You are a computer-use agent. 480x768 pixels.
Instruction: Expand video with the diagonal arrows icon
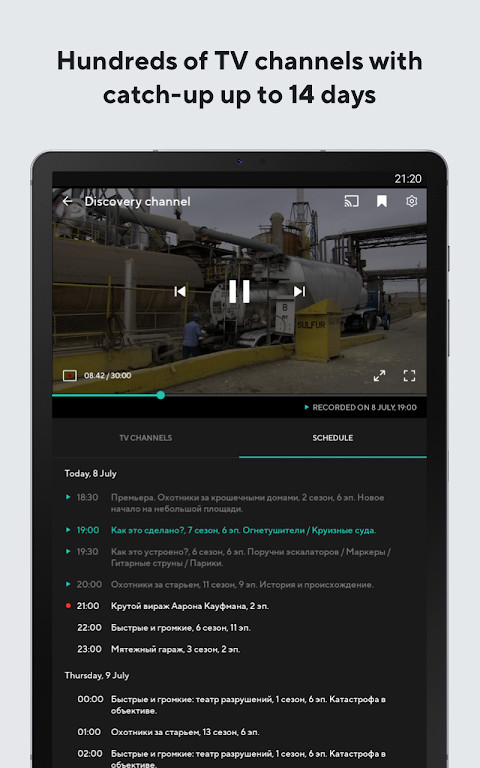click(380, 376)
